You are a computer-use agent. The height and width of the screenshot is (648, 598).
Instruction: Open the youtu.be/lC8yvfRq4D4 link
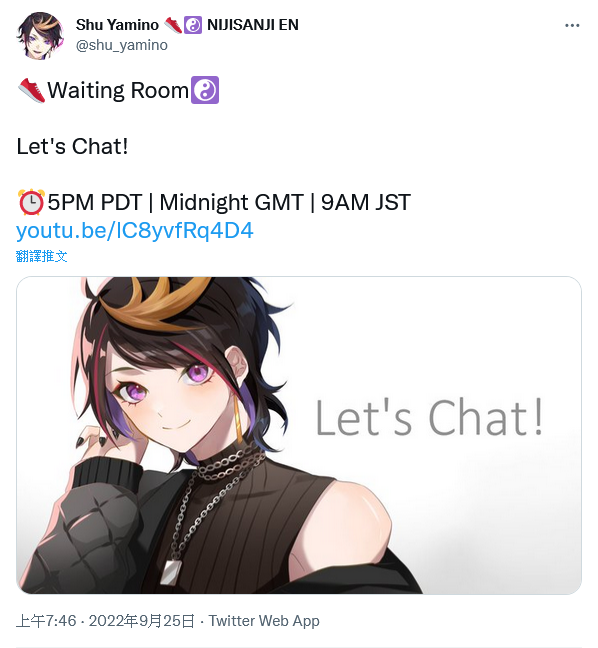134,231
